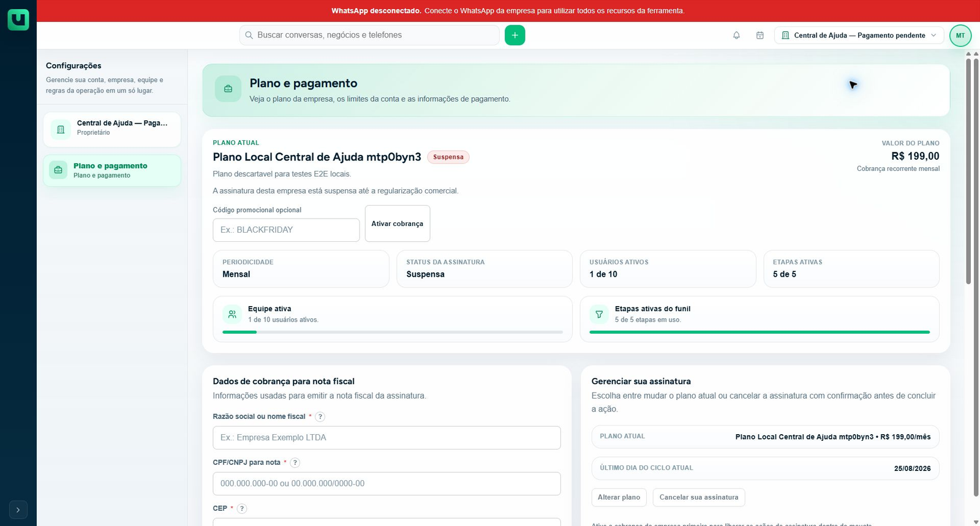The image size is (980, 526).
Task: Expand the left sidebar with arrow button
Action: coord(18,509)
